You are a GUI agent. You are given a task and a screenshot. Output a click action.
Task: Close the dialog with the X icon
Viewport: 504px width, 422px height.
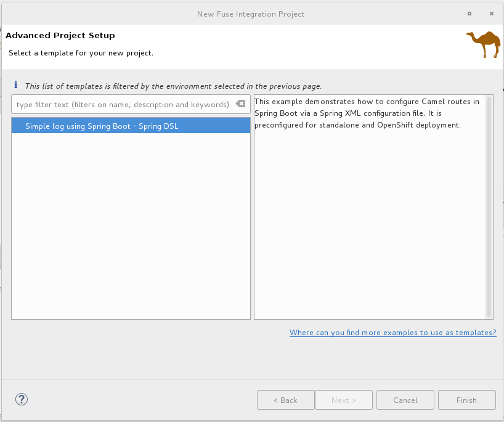point(491,14)
